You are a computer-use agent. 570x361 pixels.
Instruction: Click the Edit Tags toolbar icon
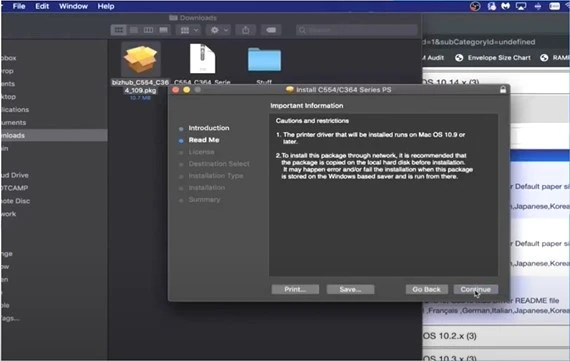pos(271,30)
